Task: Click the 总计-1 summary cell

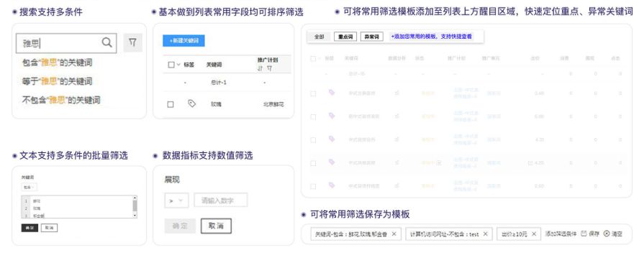Action: (x=219, y=83)
